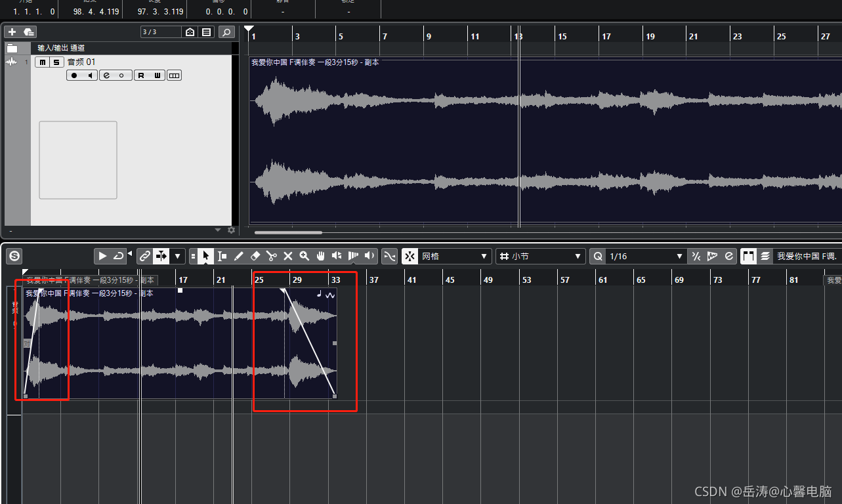The height and width of the screenshot is (504, 842).
Task: Select the Time Warp tool
Action: point(354,256)
